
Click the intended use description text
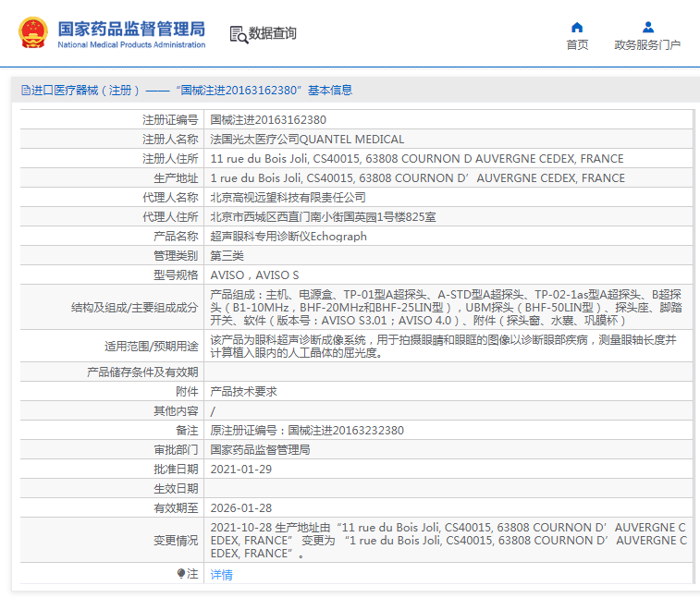(x=444, y=347)
